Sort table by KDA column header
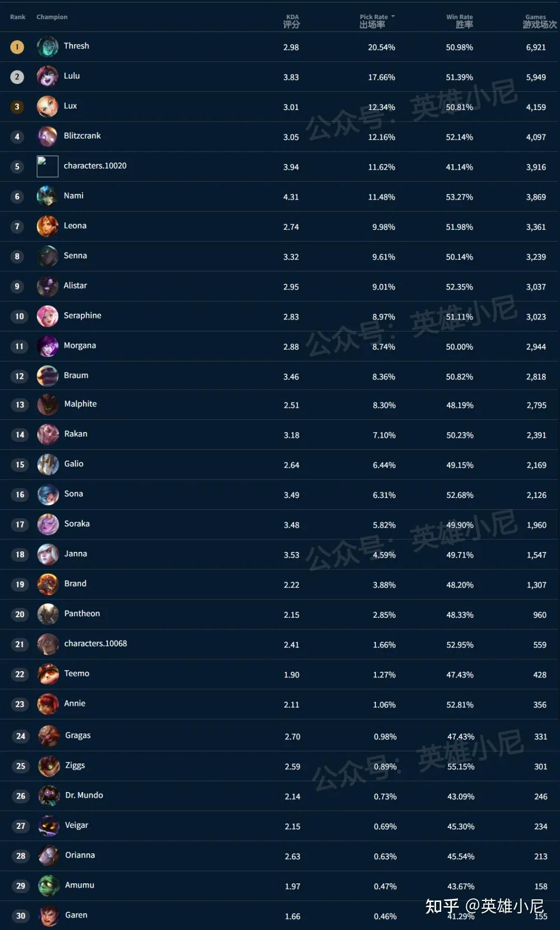This screenshot has width=560, height=930. click(x=292, y=21)
